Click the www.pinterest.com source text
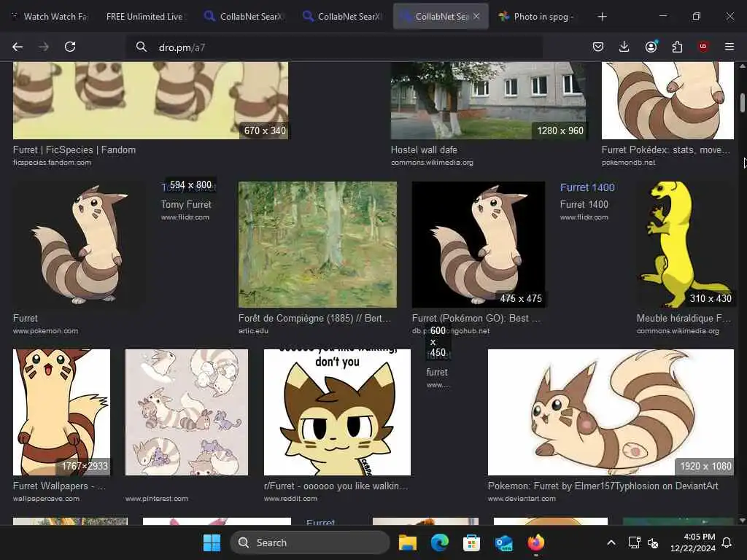The image size is (747, 560). click(x=157, y=499)
